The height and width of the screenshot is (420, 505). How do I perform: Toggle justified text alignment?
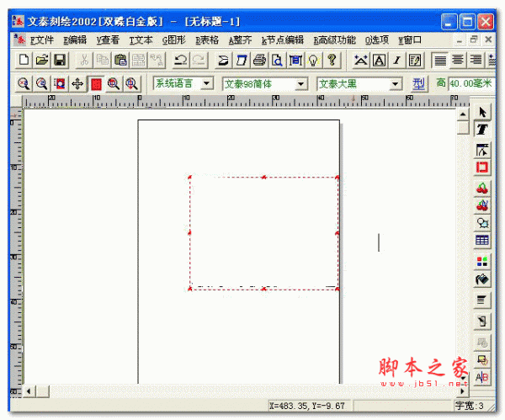[440, 61]
